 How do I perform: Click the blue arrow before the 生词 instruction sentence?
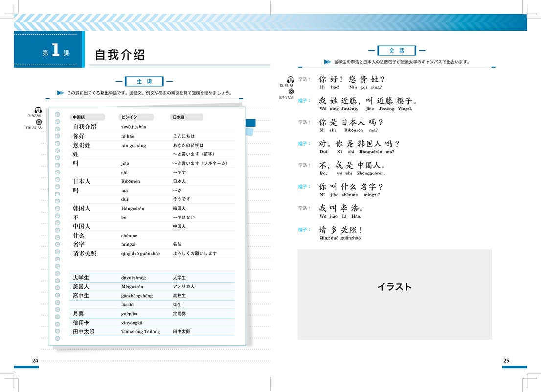click(60, 93)
